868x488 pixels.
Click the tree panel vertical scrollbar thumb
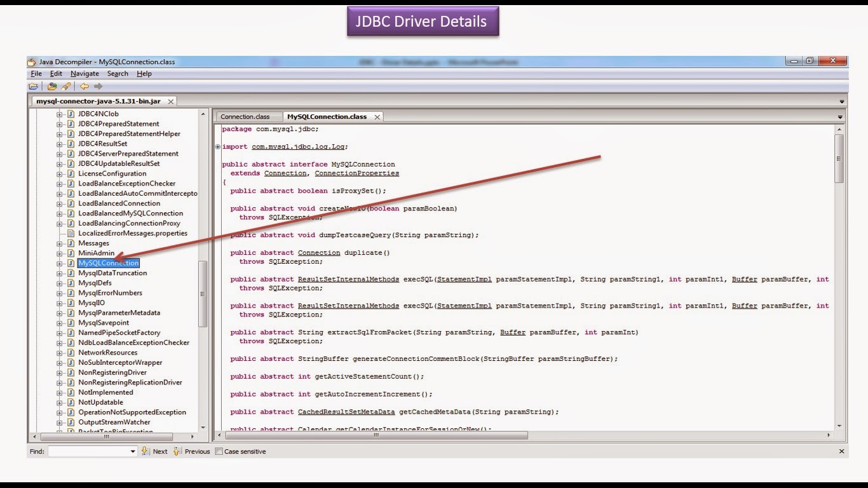(x=203, y=294)
